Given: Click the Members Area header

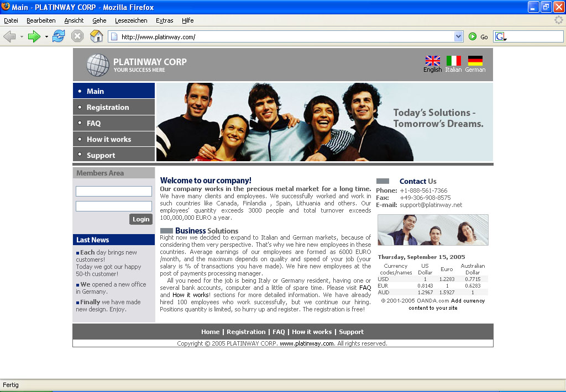Looking at the screenshot, I should click(x=114, y=173).
